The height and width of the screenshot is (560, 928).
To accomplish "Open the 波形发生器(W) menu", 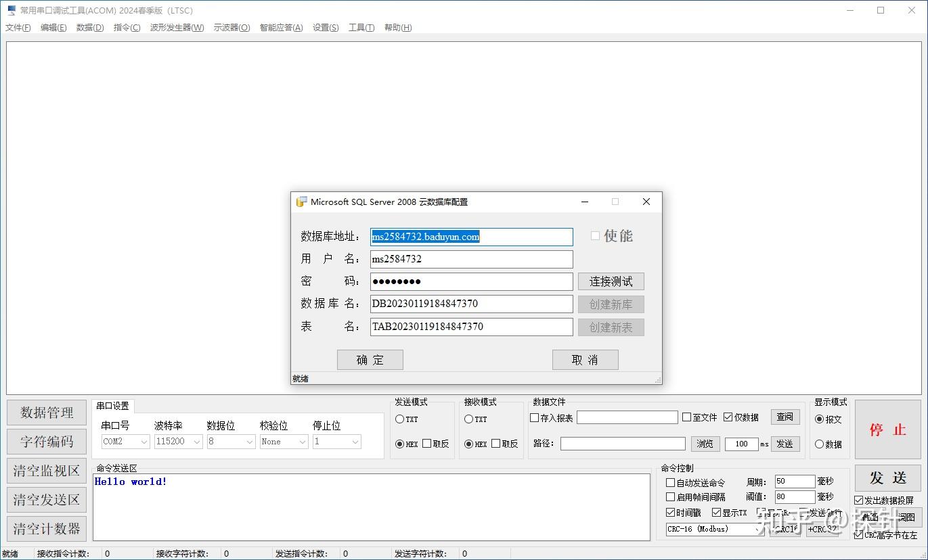I will (177, 28).
